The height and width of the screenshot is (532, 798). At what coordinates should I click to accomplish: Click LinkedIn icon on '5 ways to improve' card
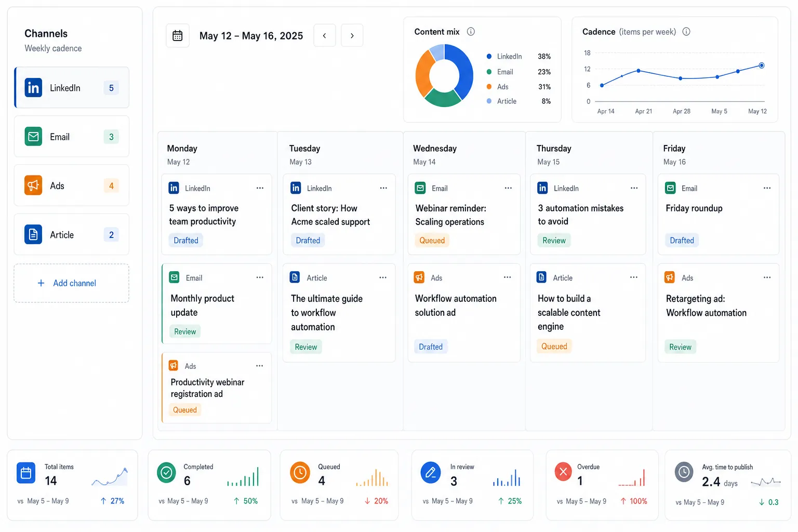(174, 188)
